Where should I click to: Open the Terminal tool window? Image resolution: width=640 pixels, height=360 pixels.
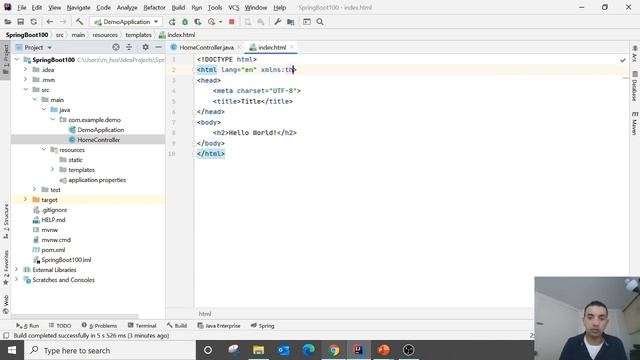142,326
